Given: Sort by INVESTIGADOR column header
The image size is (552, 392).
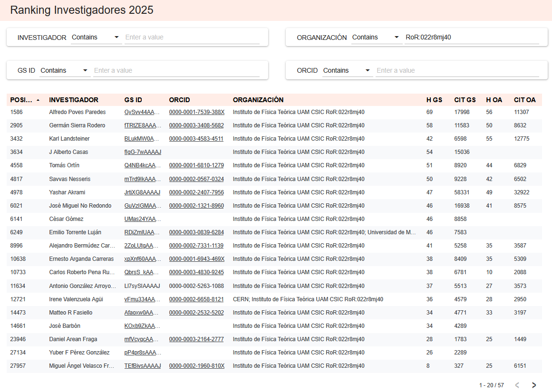Looking at the screenshot, I should click(x=74, y=100).
